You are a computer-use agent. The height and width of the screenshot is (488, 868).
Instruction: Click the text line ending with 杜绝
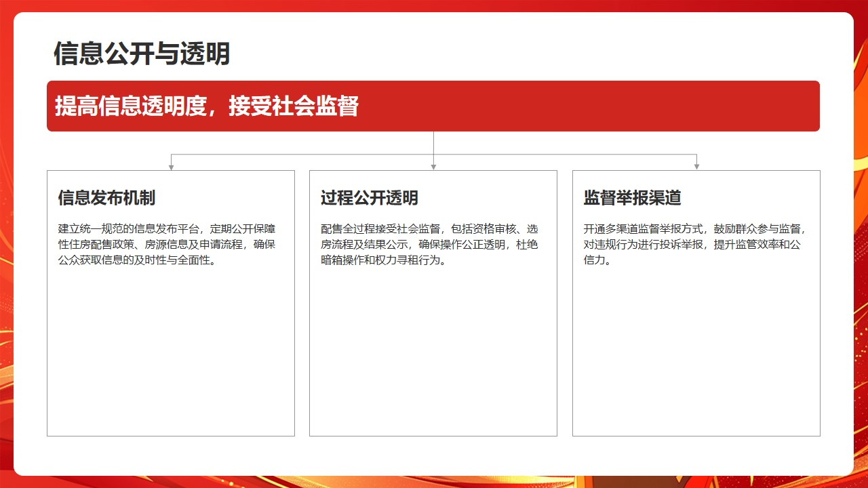(429, 244)
